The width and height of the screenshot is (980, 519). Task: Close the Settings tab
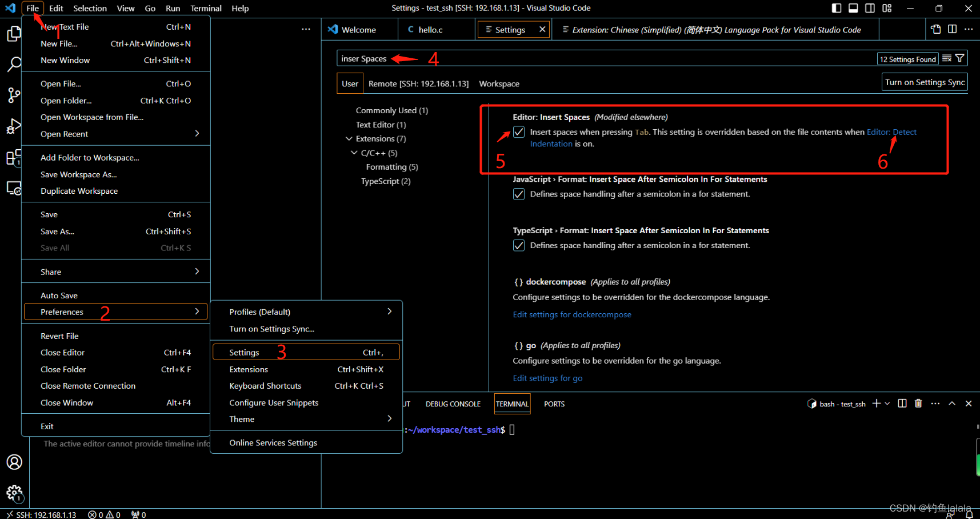point(542,29)
